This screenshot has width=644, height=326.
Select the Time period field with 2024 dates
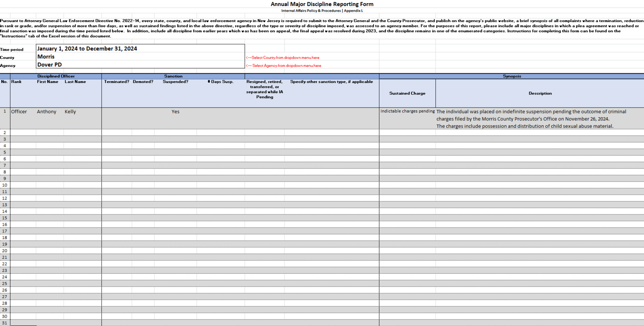[x=140, y=48]
